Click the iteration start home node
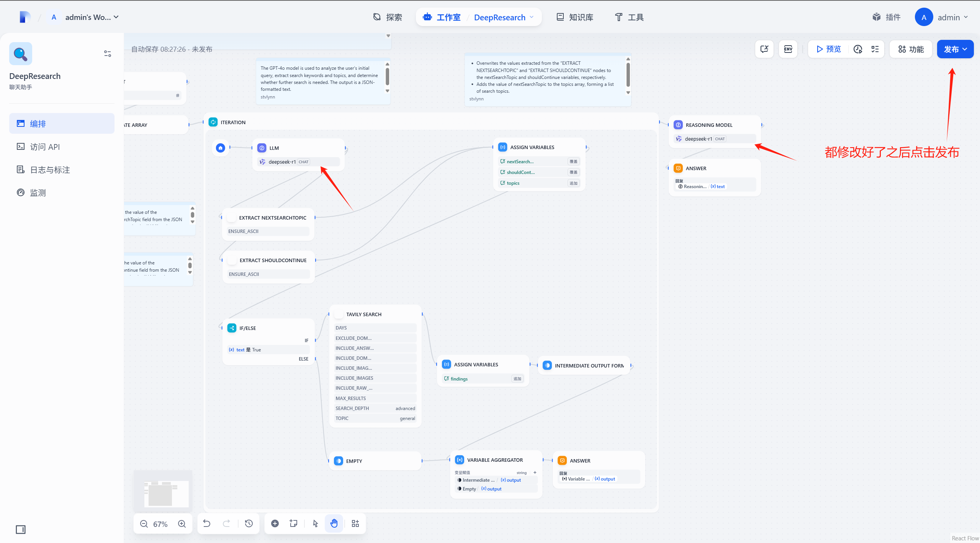The height and width of the screenshot is (543, 980). [x=221, y=148]
